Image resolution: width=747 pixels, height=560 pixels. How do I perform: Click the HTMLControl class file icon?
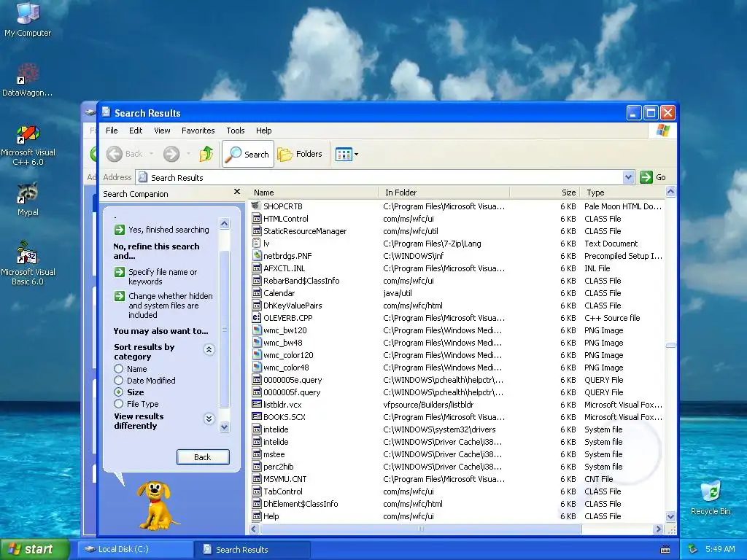pos(256,219)
